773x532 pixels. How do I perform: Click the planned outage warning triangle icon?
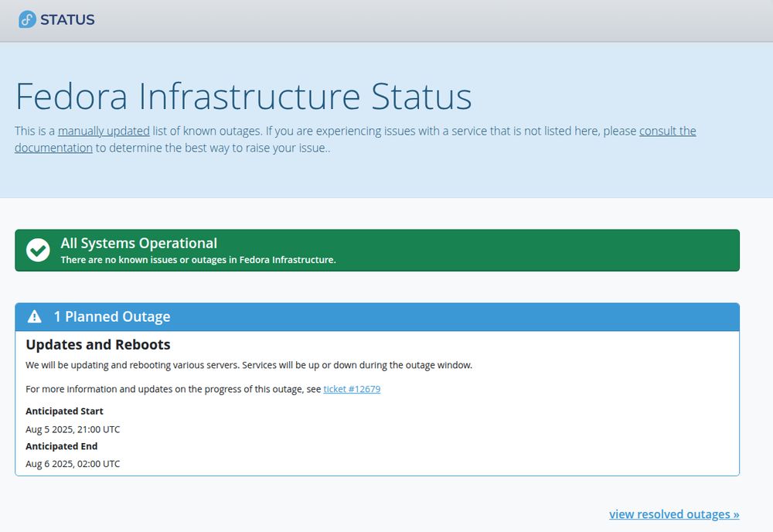point(35,316)
